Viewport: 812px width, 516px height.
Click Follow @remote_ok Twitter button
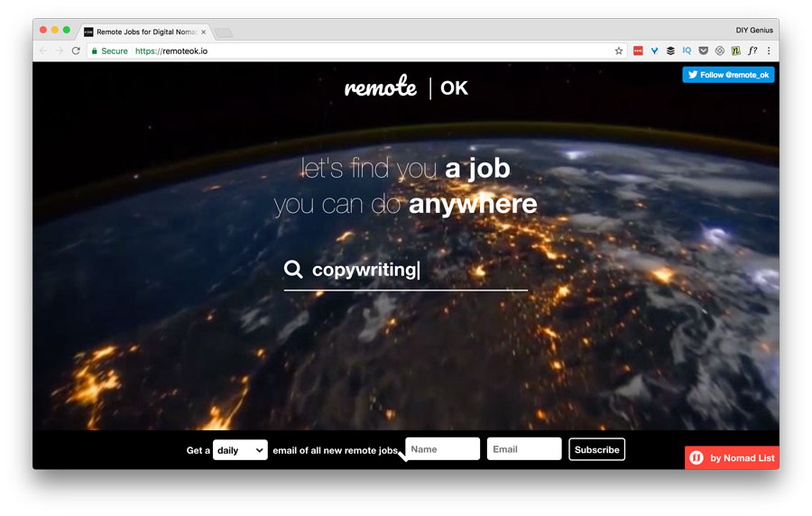728,75
